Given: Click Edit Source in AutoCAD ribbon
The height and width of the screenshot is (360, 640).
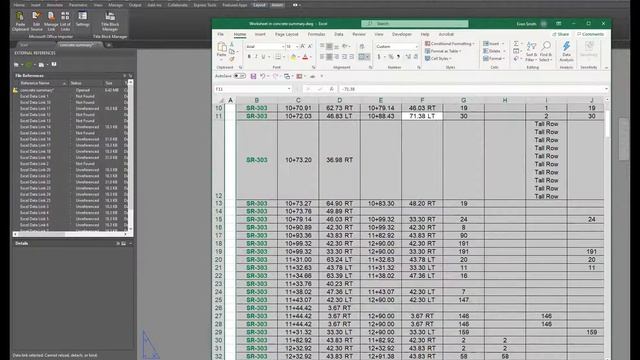Looking at the screenshot, I should point(36,21).
